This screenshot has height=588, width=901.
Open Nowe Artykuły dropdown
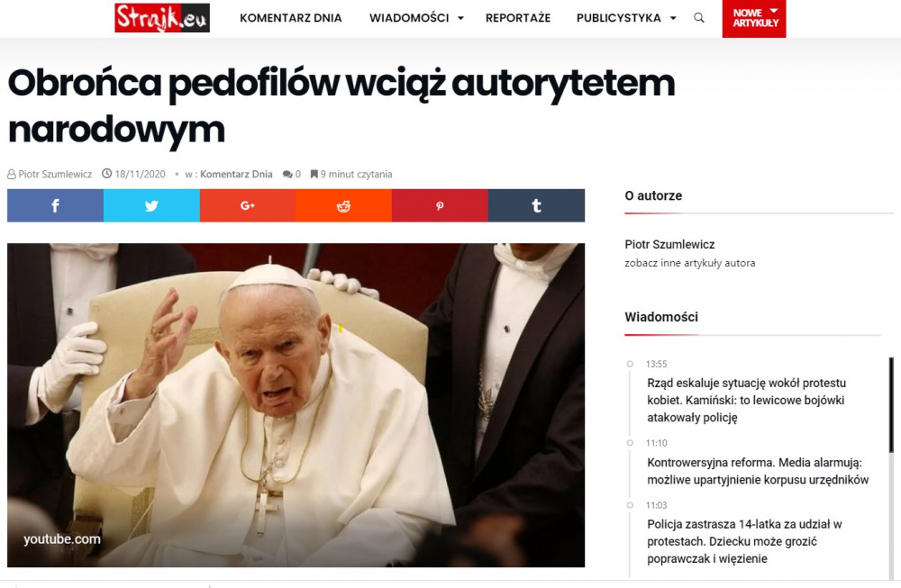(754, 18)
